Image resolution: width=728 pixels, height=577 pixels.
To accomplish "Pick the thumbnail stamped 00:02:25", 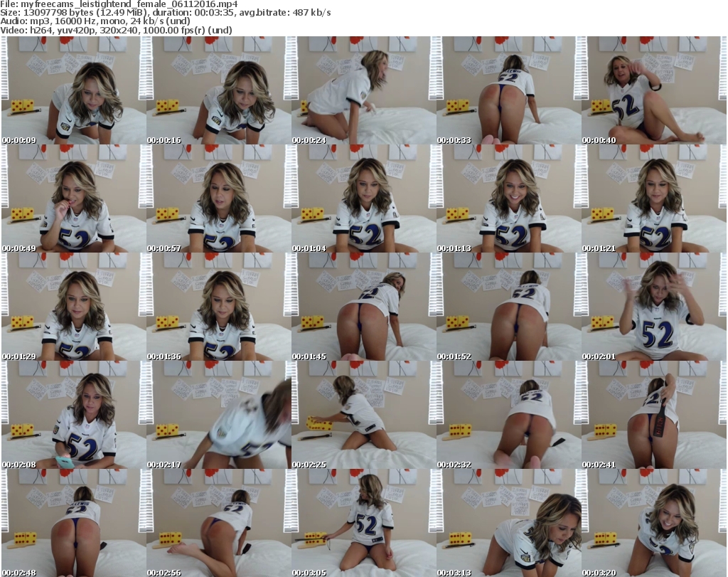I will pyautogui.click(x=363, y=415).
